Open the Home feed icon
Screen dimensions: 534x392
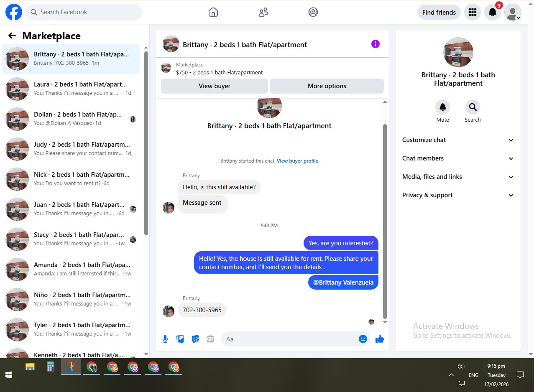click(213, 12)
